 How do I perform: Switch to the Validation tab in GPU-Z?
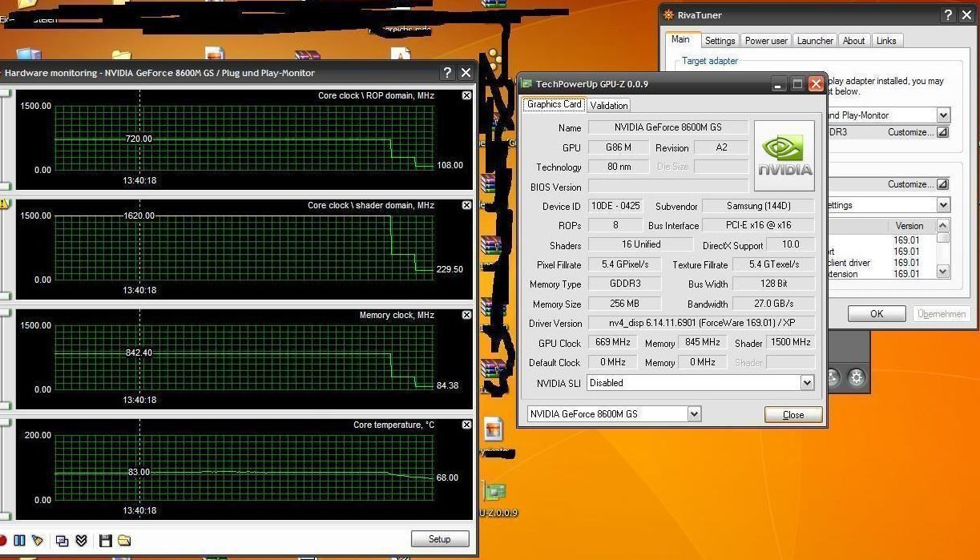[609, 105]
